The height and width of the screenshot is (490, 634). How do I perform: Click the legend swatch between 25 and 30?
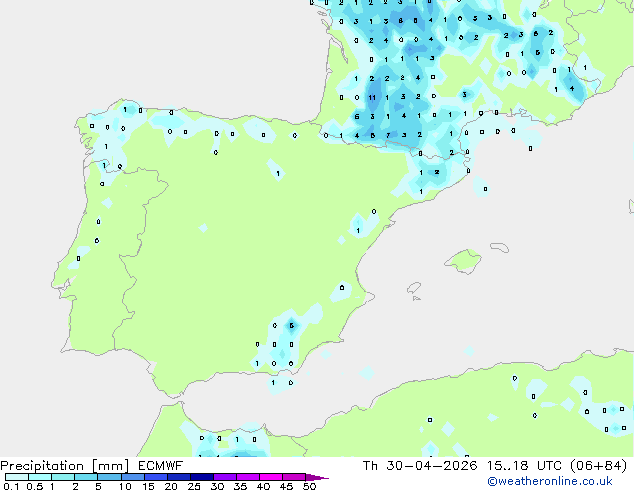tap(202, 477)
